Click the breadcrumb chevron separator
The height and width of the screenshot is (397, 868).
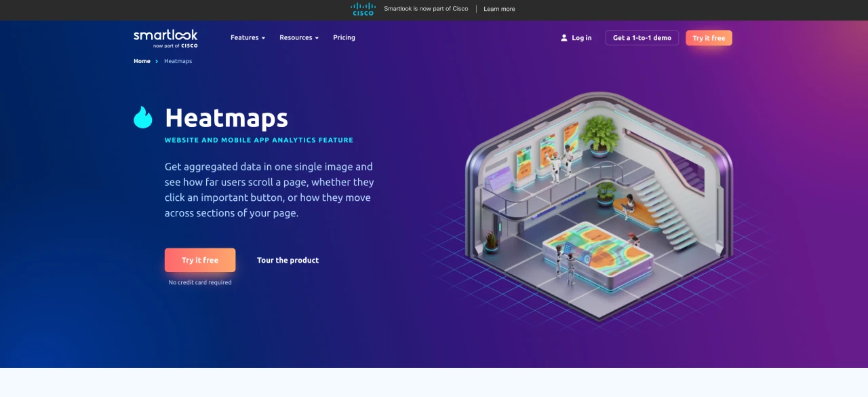point(157,61)
